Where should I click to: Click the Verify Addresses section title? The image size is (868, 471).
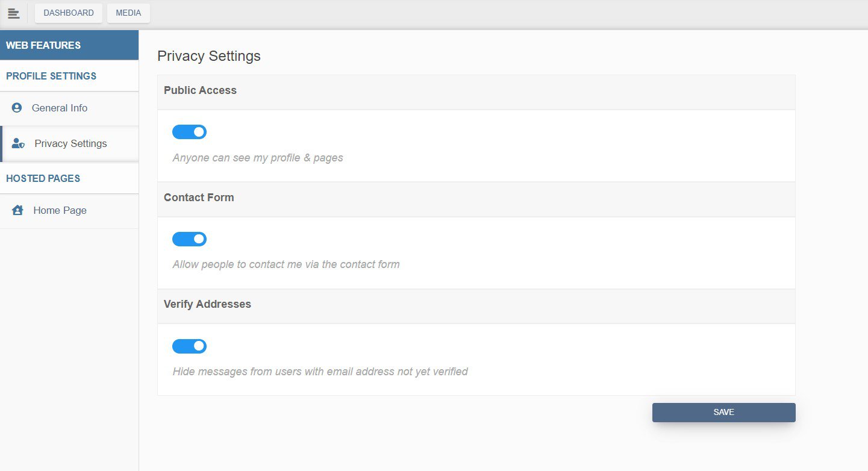point(207,304)
